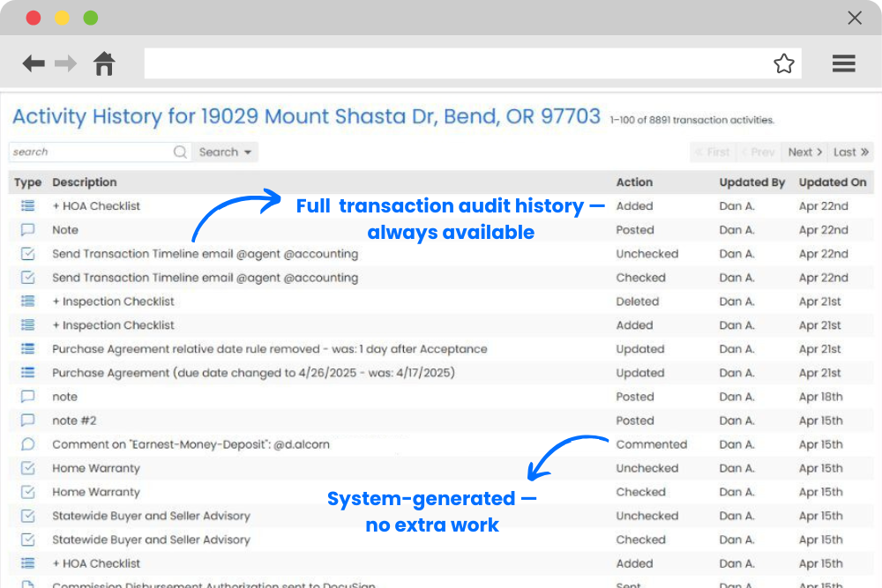Screen dimensions: 882x588
Task: Bookmark page with the star icon
Action: [783, 63]
